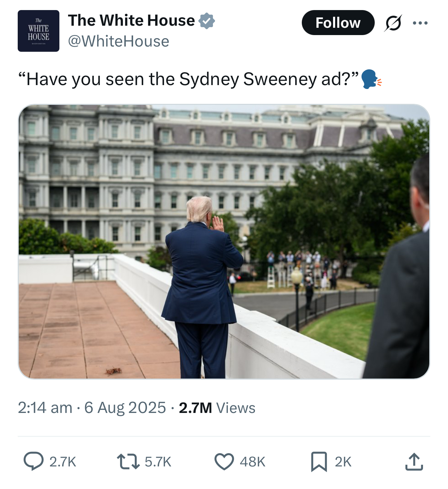Click the @WhiteHouse handle
The image size is (448, 489).
click(118, 41)
